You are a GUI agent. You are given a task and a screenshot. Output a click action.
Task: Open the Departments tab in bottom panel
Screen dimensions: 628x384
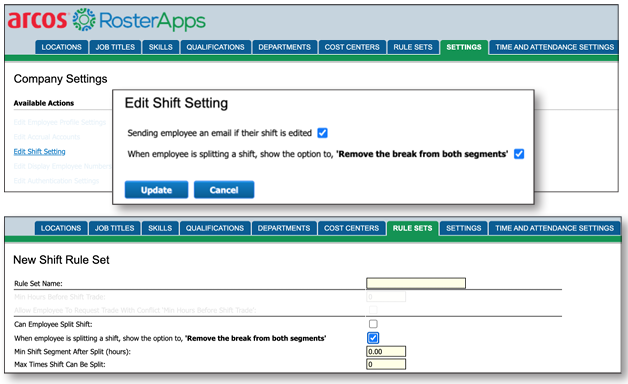(284, 228)
